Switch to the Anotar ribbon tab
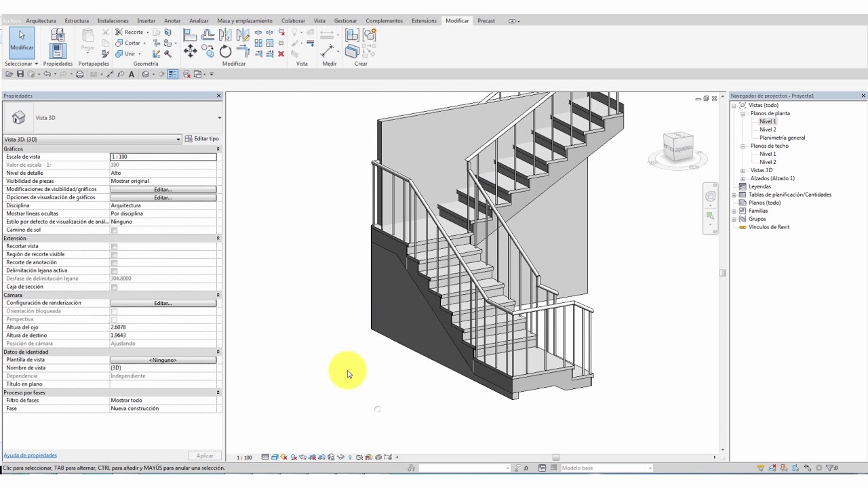Viewport: 868px width, 488px height. 172,21
